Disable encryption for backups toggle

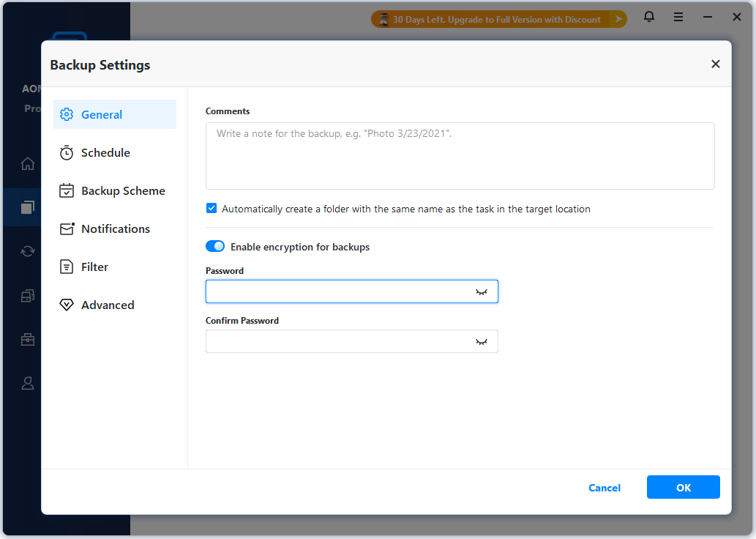[x=215, y=246]
